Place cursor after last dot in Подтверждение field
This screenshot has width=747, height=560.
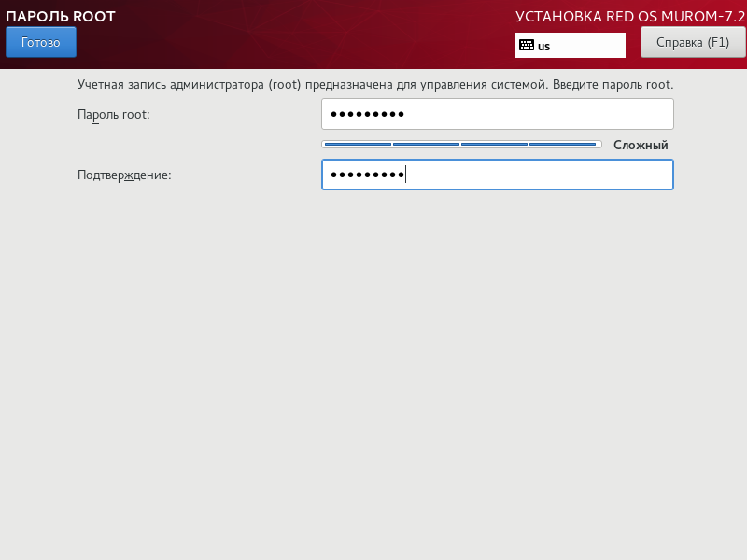405,175
